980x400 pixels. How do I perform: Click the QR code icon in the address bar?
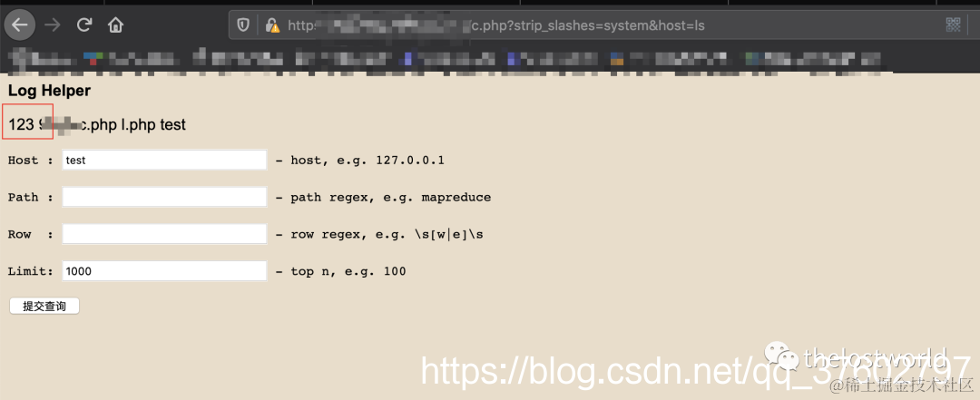(953, 25)
